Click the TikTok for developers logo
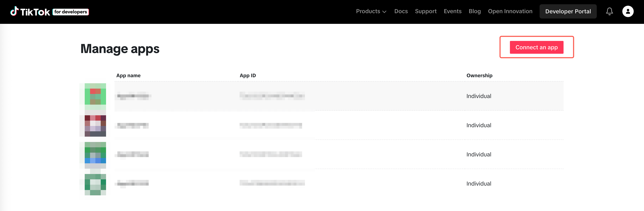Image resolution: width=644 pixels, height=211 pixels. point(49,12)
